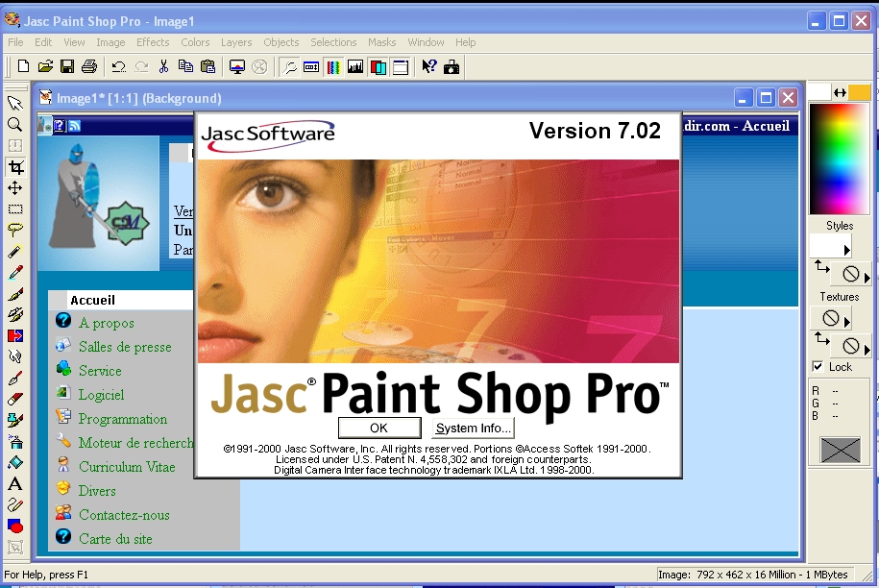
Task: Open the Layers menu
Action: pos(236,42)
